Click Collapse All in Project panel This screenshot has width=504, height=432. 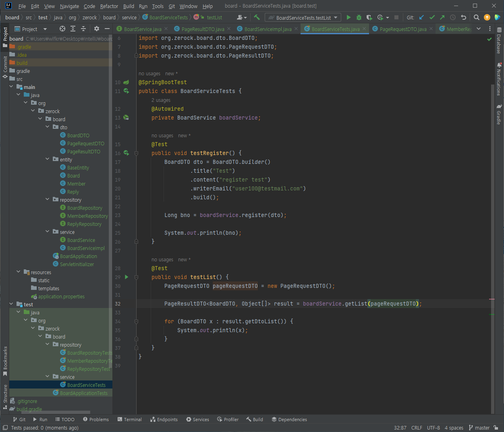[x=83, y=29]
